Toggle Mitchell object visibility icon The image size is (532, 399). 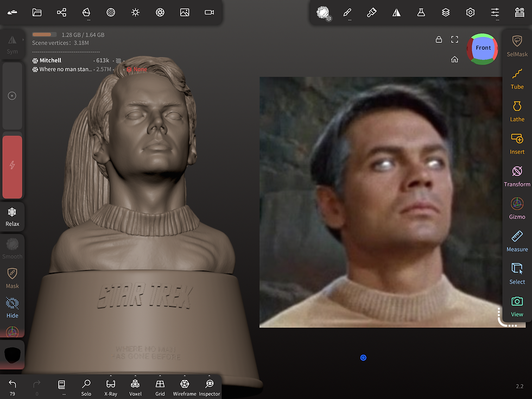coord(35,61)
